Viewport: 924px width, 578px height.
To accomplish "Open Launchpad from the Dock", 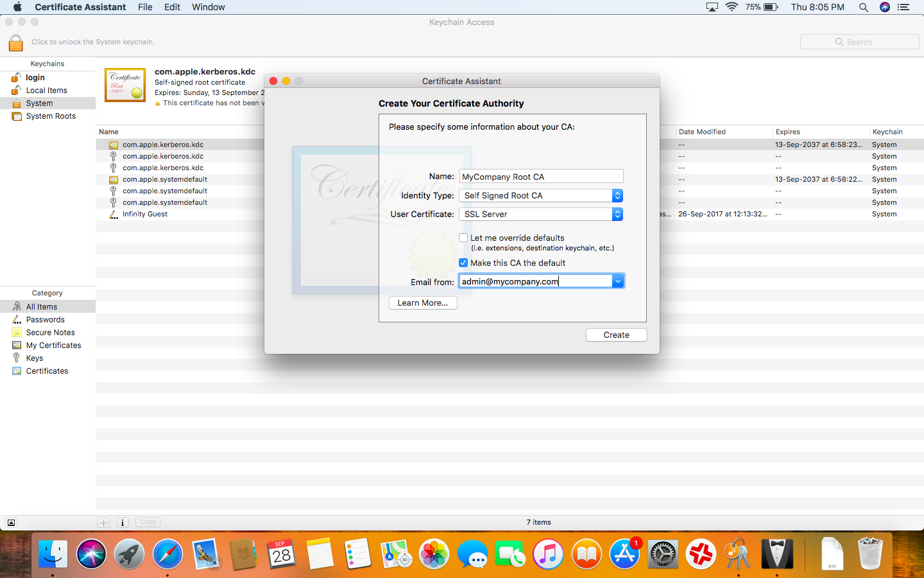I will pos(129,554).
